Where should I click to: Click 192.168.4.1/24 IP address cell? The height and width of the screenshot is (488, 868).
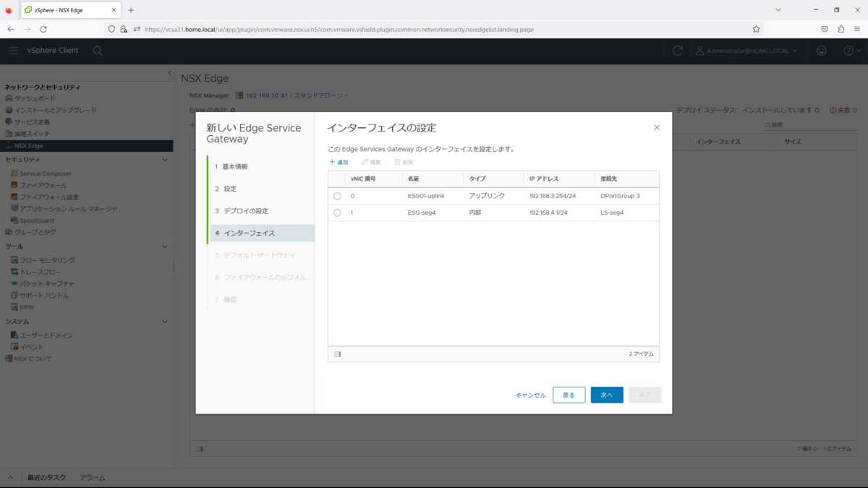[548, 213]
